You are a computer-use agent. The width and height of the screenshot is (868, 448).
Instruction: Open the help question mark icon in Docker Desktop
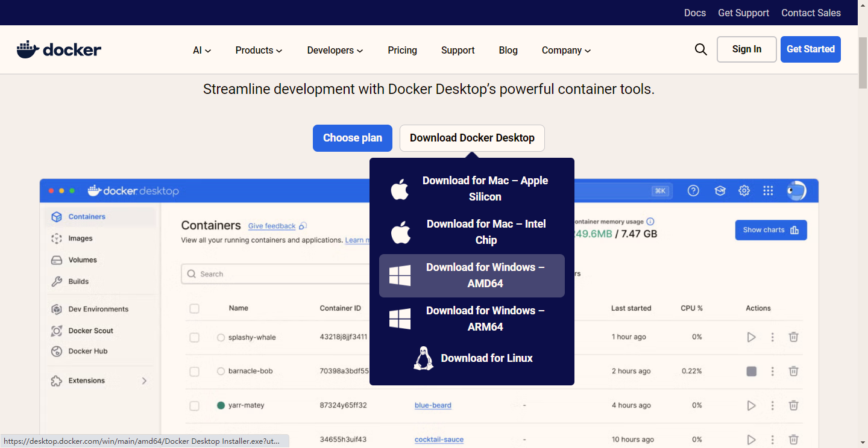[x=693, y=191]
